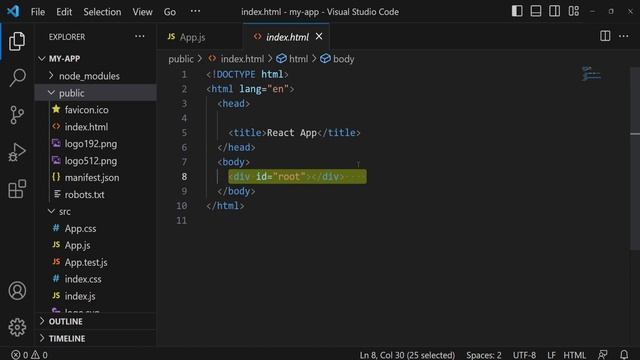
Task: Open notifications bell in status bar
Action: pos(624,354)
